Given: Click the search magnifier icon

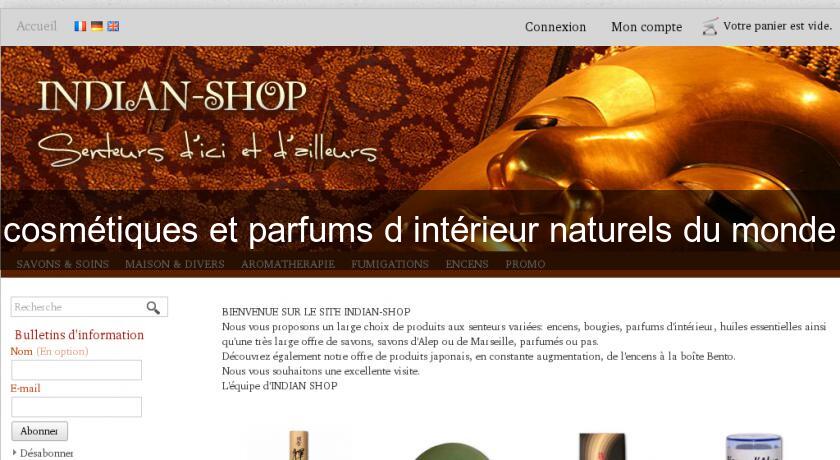Looking at the screenshot, I should point(153,307).
